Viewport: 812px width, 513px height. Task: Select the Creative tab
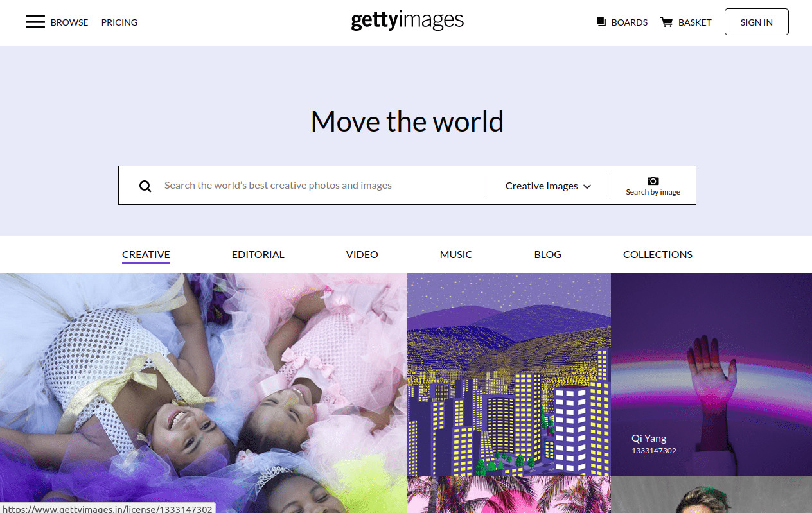pyautogui.click(x=146, y=254)
